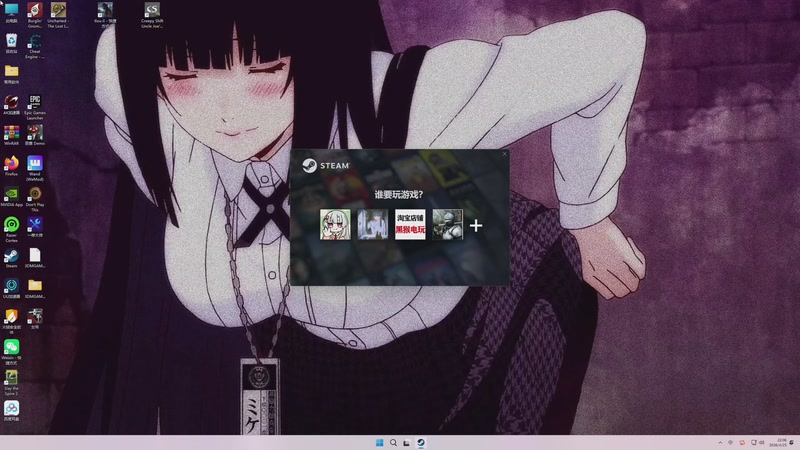Open the Windows Start menu
Screen dimensions: 800x450
380,443
